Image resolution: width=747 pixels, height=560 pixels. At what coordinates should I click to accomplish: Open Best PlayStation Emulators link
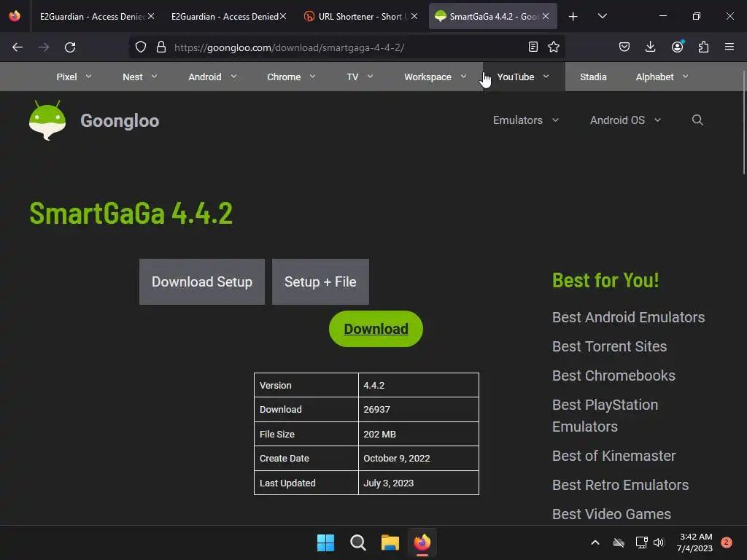click(x=605, y=416)
